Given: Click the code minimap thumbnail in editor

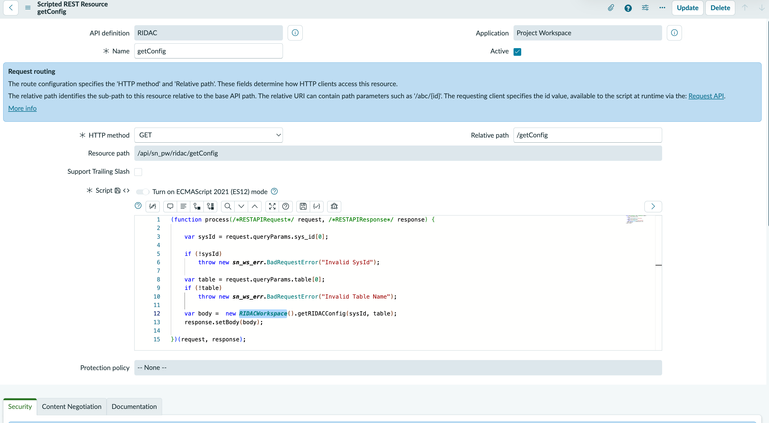Looking at the screenshot, I should click(635, 219).
